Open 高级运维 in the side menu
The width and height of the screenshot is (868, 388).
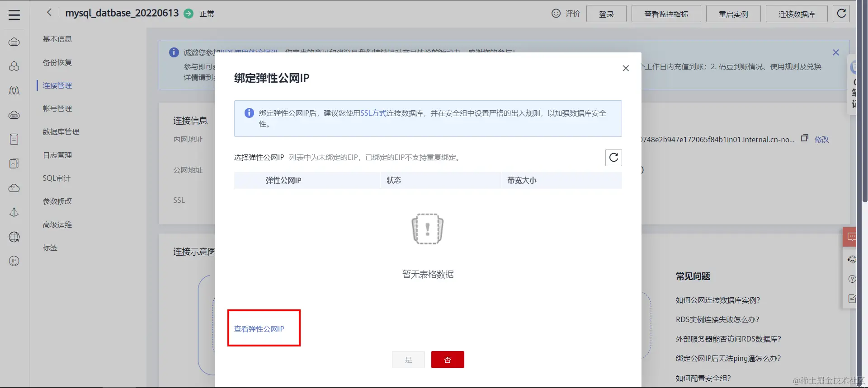point(57,224)
